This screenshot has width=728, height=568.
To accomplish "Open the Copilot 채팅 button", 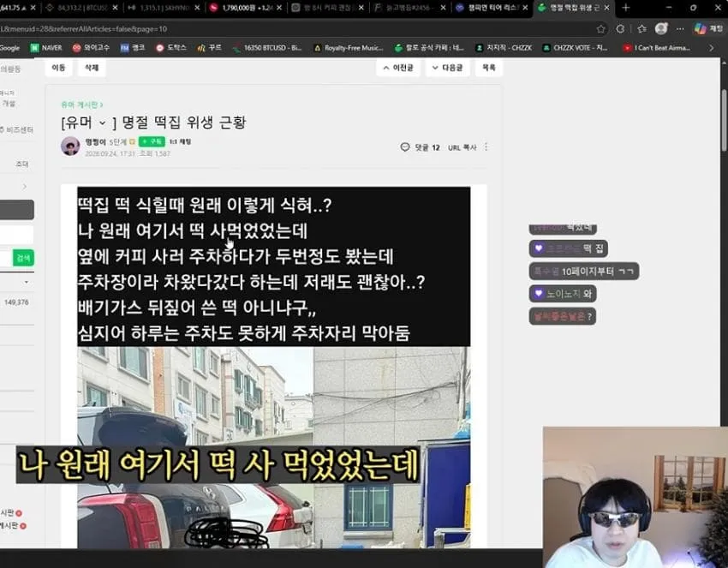I will (x=709, y=29).
